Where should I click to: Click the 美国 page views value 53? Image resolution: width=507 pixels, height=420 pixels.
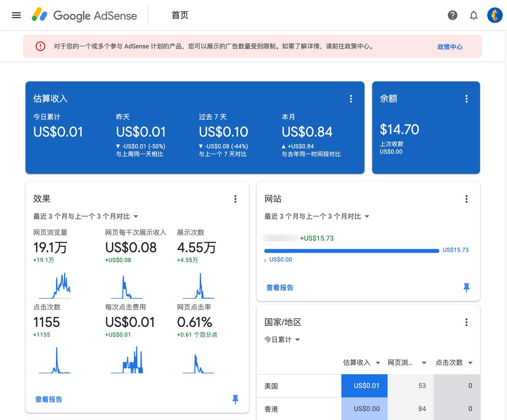click(422, 386)
